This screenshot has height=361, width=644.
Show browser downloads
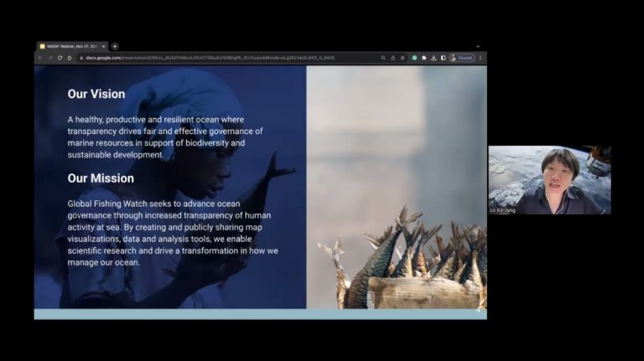[x=434, y=58]
